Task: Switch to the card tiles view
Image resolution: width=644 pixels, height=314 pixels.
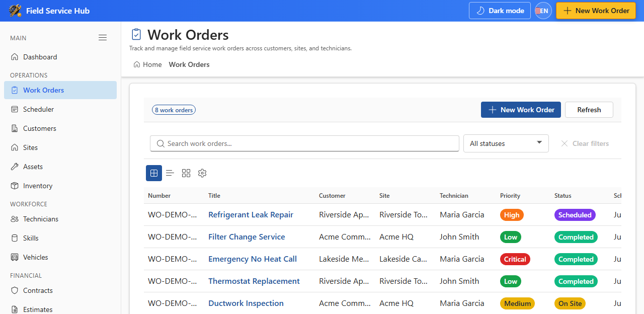Action: pos(186,173)
